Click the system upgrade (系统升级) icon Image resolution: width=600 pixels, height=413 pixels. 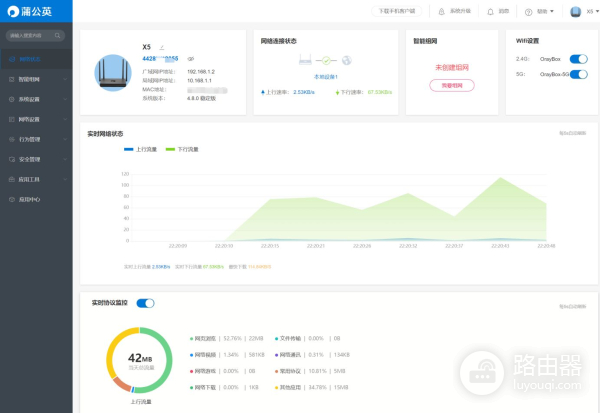click(x=443, y=11)
